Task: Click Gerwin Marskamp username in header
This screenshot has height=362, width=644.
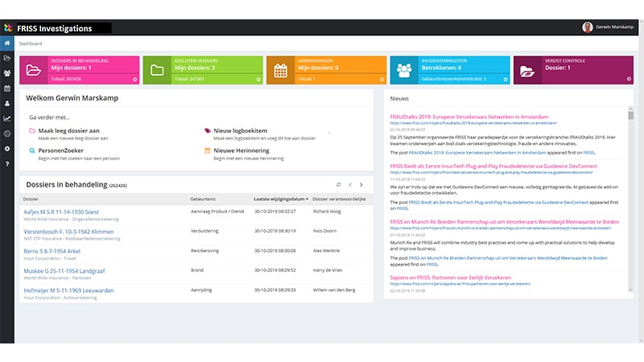Action: 614,27
